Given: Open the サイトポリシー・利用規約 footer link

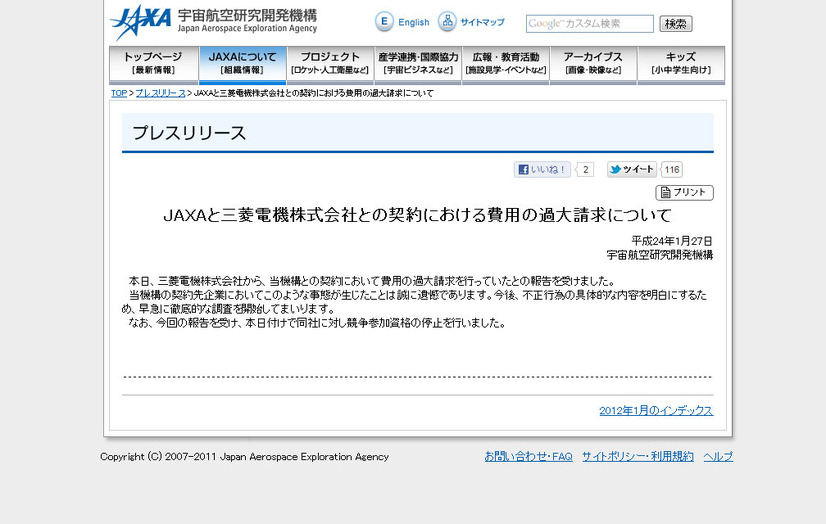Looking at the screenshot, I should pos(638,457).
